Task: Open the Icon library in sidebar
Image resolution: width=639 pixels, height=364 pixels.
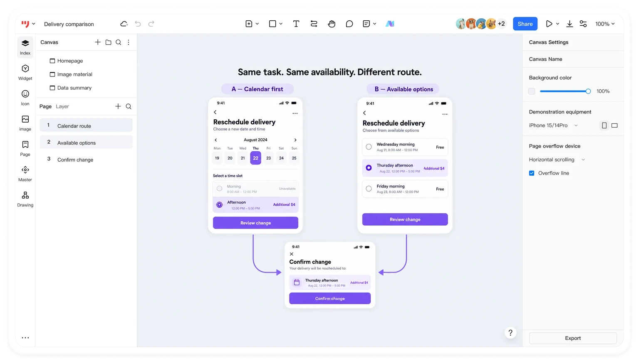Action: [x=25, y=98]
